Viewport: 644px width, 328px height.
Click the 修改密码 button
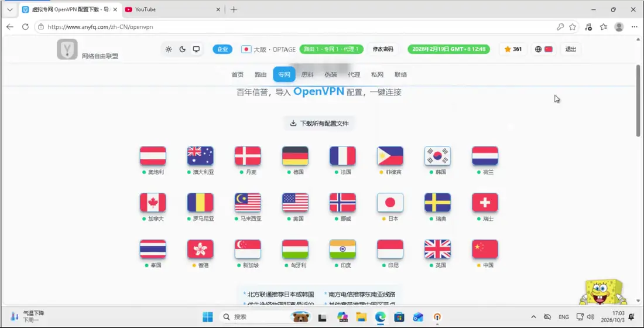pyautogui.click(x=383, y=49)
